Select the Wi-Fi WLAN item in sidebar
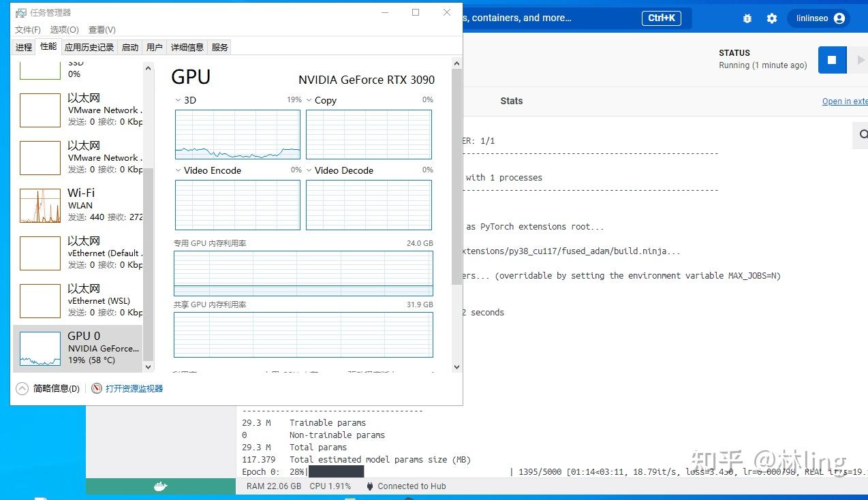 pyautogui.click(x=78, y=205)
